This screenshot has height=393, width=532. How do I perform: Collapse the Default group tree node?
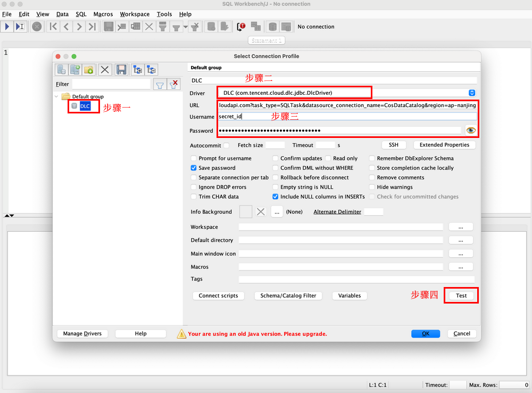(57, 96)
